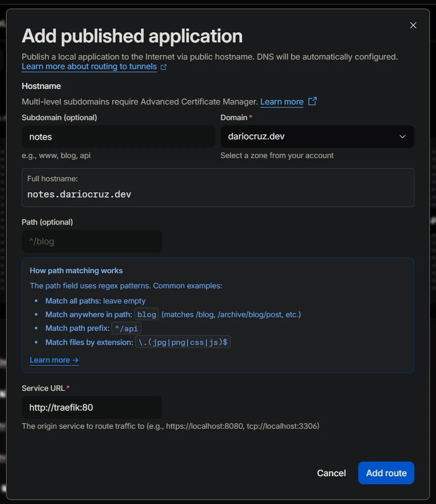Open the Domain dropdown showing dariocruz.dev
The image size is (436, 504).
[317, 137]
